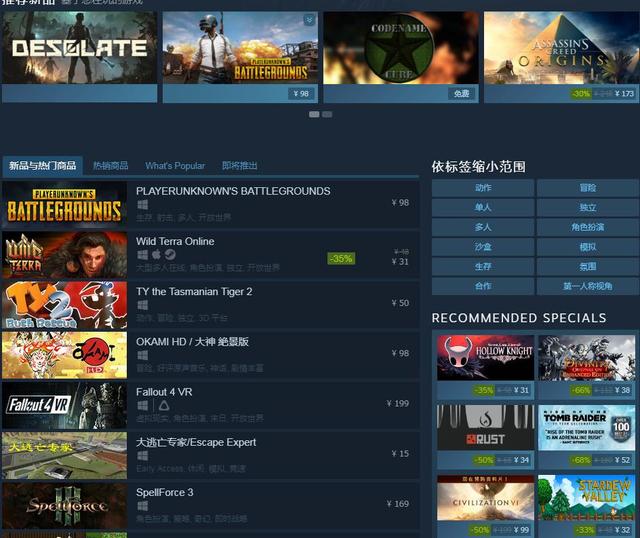The height and width of the screenshot is (538, 640).
Task: Click Windows icon under OKAMI HD row
Action: (142, 355)
